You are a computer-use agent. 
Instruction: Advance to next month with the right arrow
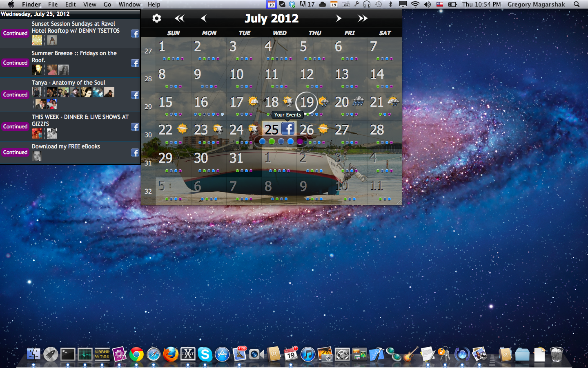pyautogui.click(x=339, y=18)
